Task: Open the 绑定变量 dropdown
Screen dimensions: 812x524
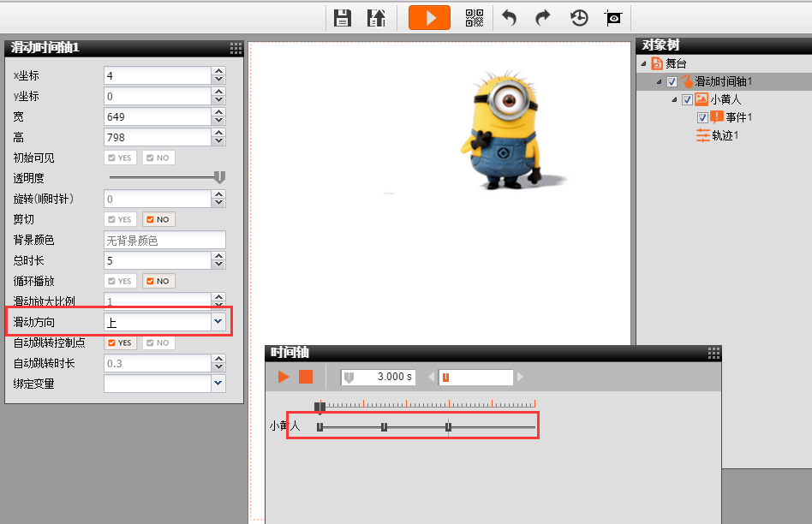Action: coord(218,384)
